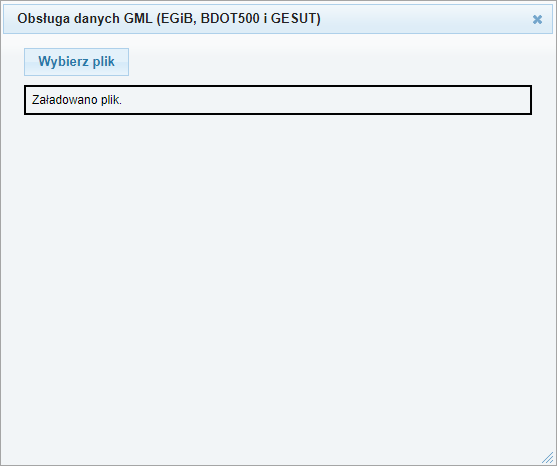This screenshot has height=466, width=557.
Task: Focus the black-bordered status message field
Action: pos(278,100)
